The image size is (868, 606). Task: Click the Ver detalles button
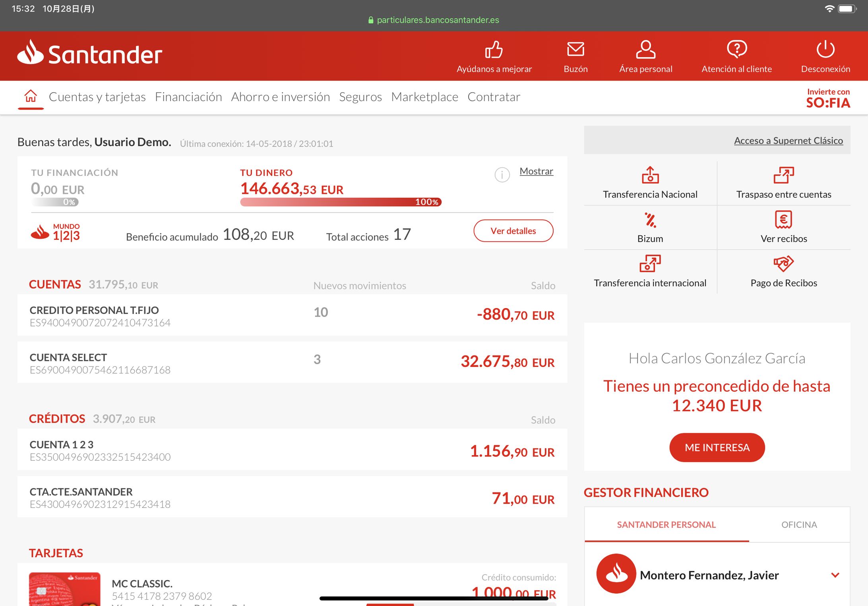pos(513,231)
